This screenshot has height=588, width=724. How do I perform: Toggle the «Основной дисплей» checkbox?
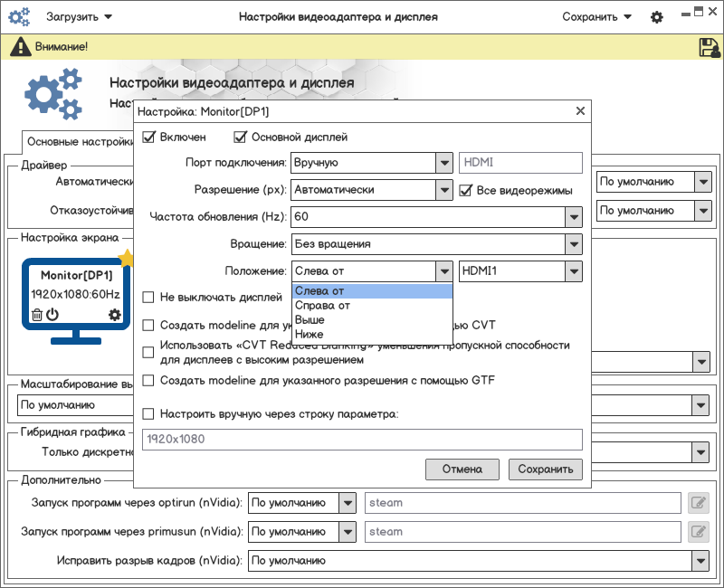pos(241,138)
